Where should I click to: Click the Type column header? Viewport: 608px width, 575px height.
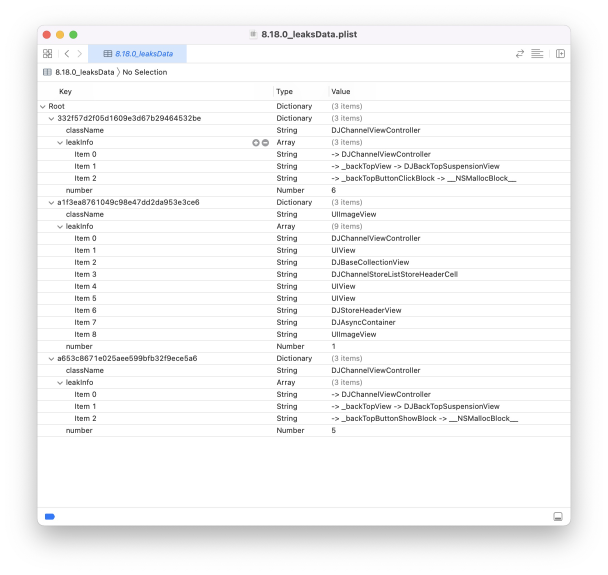point(285,92)
